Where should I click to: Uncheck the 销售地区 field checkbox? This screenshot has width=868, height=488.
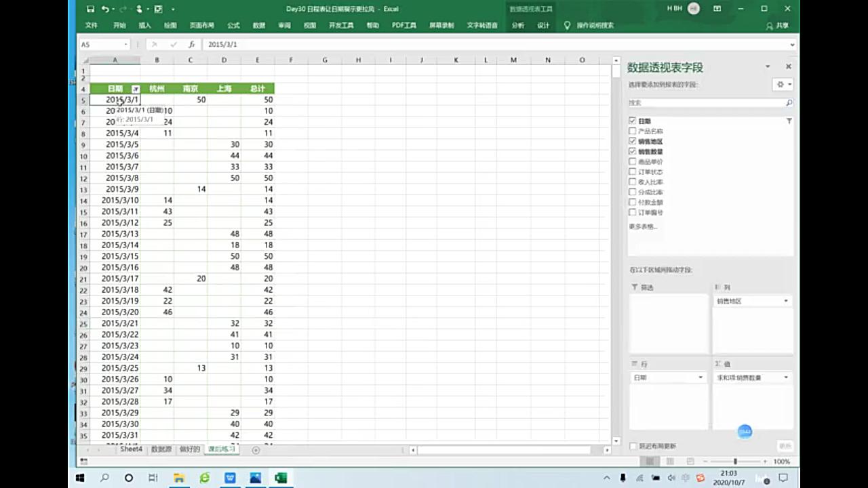click(x=633, y=141)
